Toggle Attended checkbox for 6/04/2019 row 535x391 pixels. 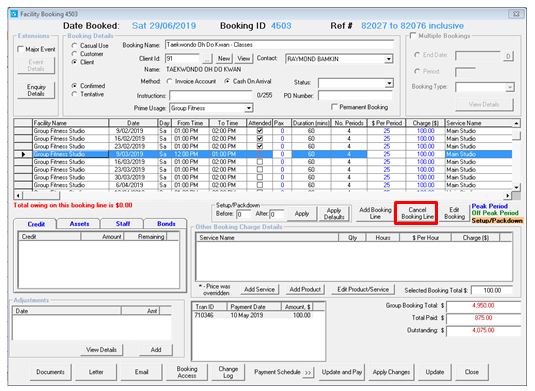(260, 185)
